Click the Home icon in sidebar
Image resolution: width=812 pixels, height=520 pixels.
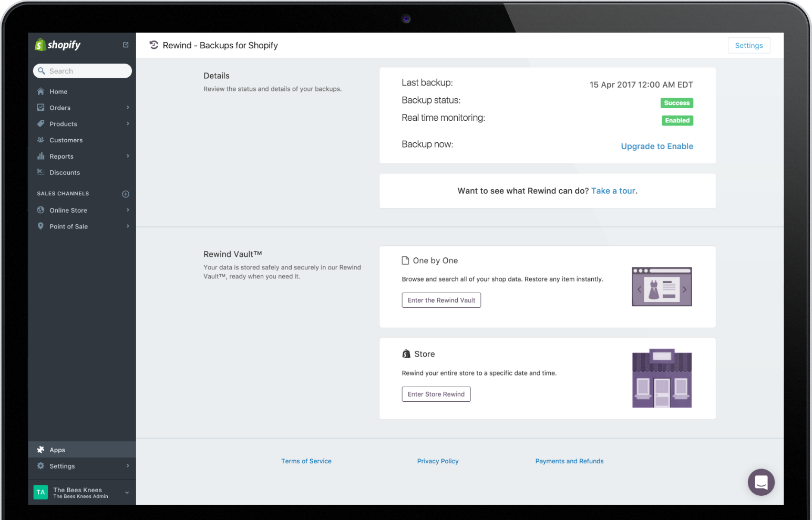tap(40, 91)
